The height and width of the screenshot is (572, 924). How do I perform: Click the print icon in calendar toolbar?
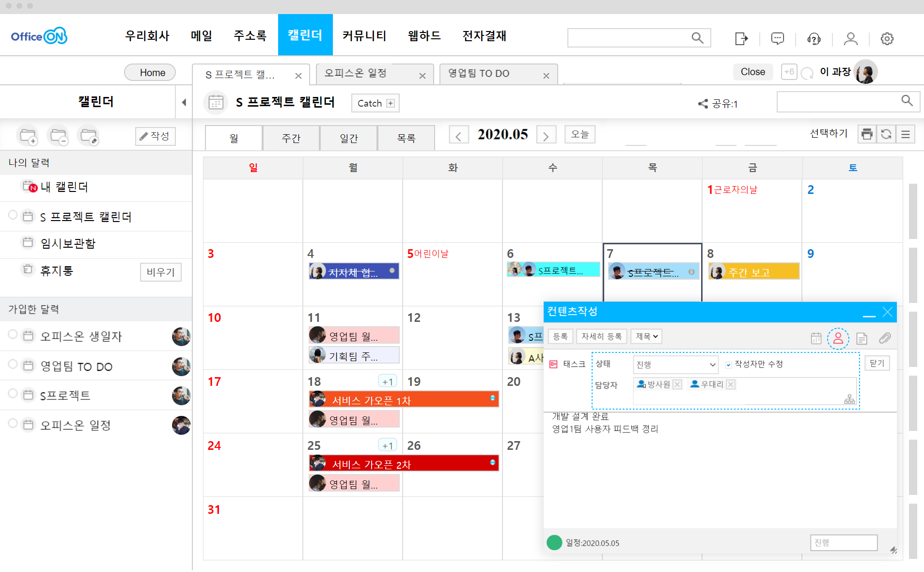click(867, 134)
